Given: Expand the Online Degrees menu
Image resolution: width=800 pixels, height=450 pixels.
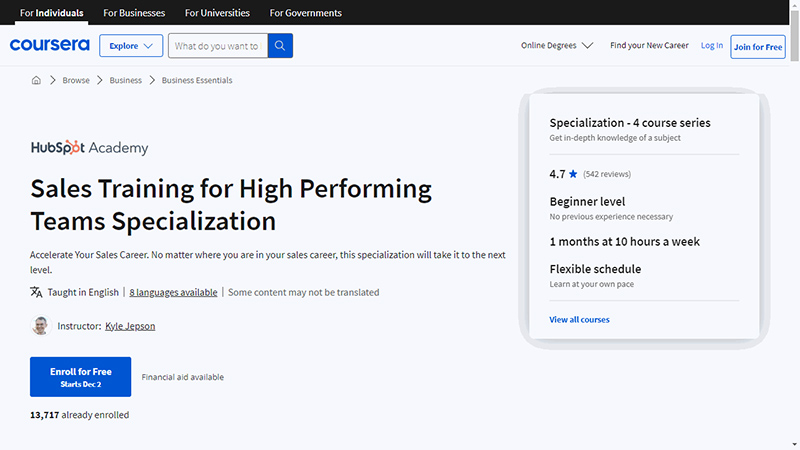Looking at the screenshot, I should click(557, 46).
